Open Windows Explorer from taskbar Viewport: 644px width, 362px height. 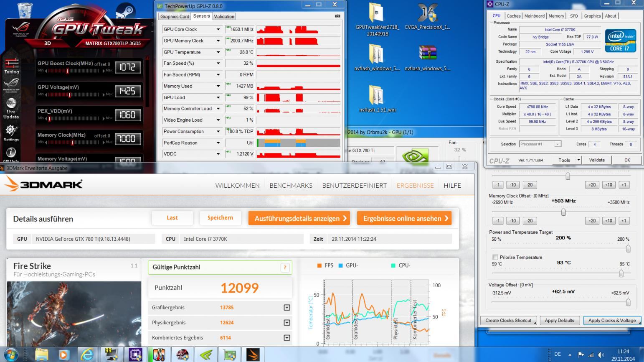41,354
